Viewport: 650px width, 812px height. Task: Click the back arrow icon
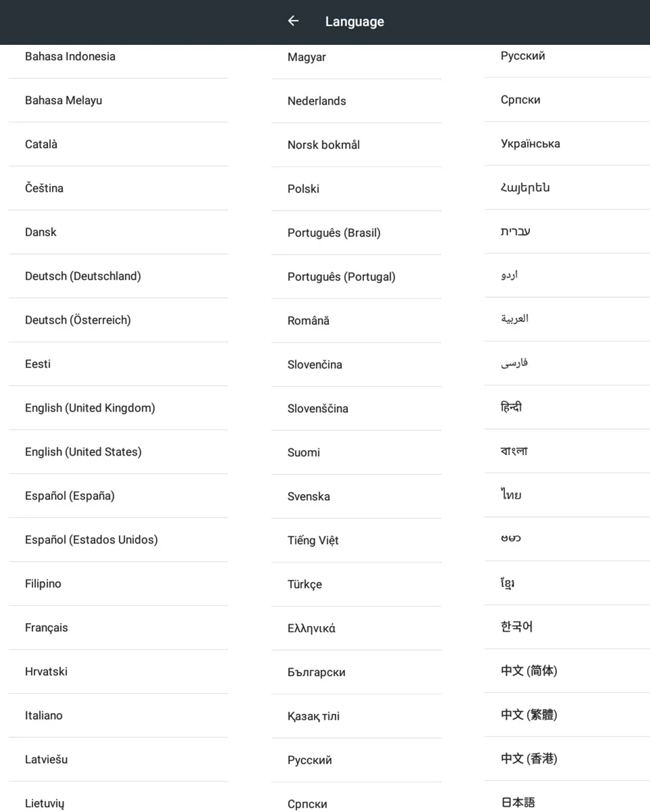pos(293,21)
